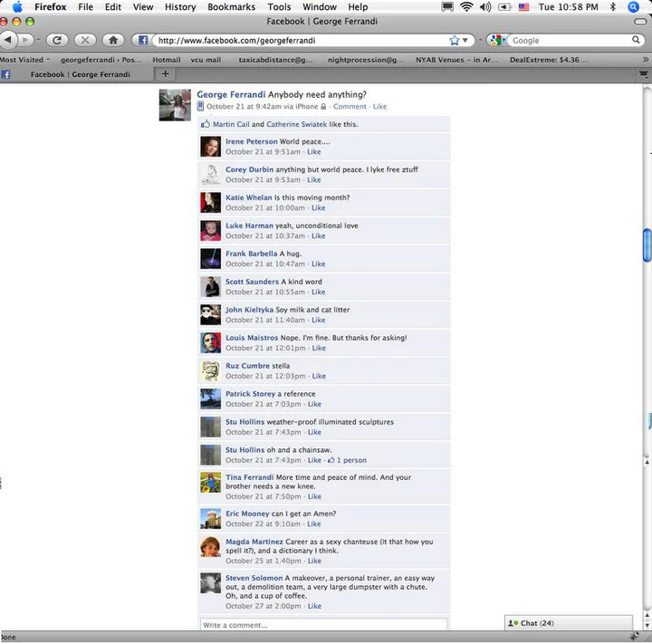Click Louis Maistros' avatar thumbnail

coord(211,342)
